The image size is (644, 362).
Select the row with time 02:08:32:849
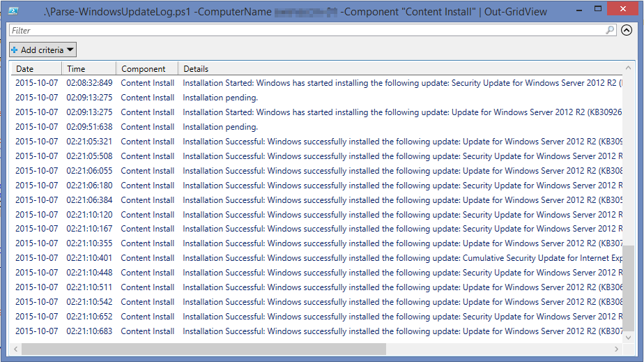point(89,83)
